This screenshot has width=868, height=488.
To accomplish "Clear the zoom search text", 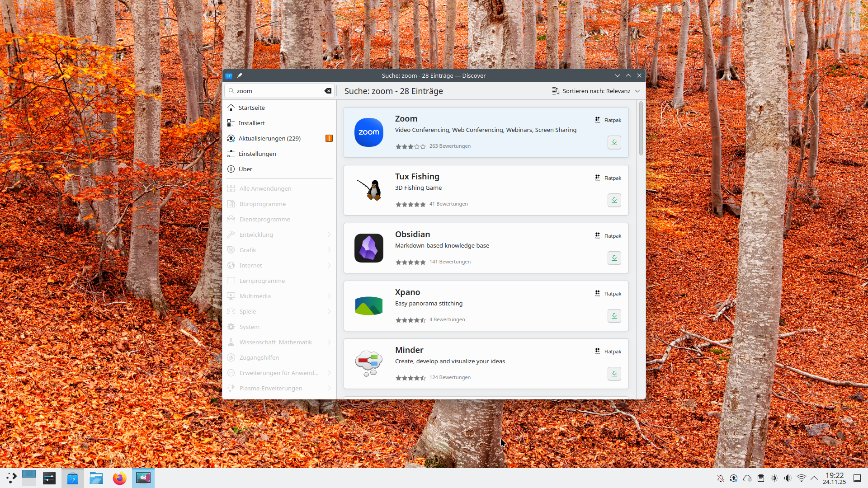I will [328, 91].
